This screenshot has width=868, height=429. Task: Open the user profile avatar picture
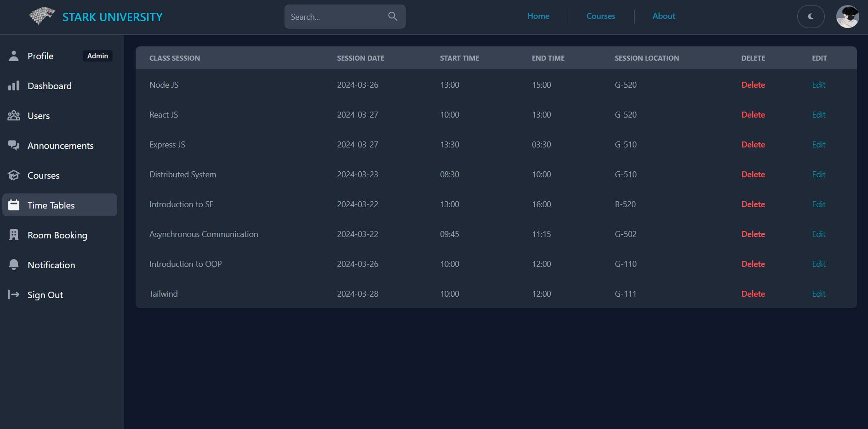(848, 17)
